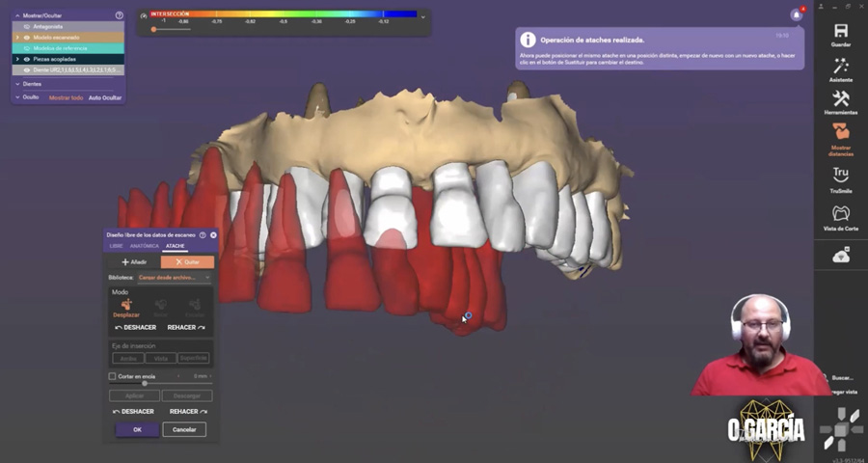Select the ATACHE tab

coord(176,246)
